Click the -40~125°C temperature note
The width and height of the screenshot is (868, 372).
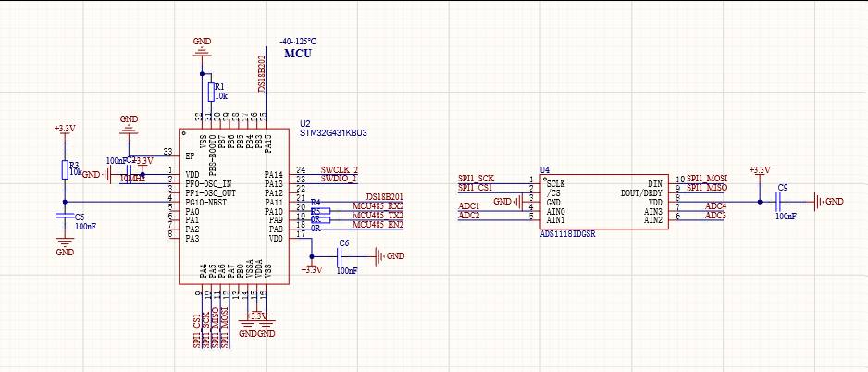(298, 42)
